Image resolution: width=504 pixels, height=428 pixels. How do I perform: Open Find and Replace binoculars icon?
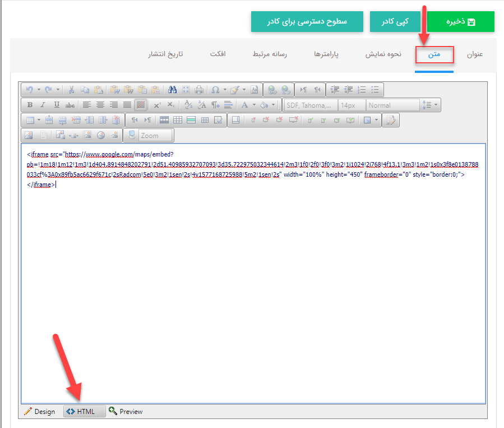pos(172,90)
